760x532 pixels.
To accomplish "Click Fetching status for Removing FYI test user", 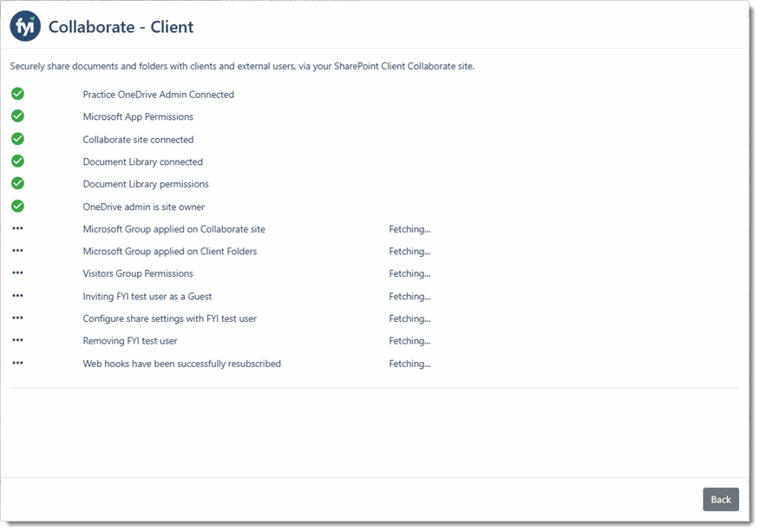I will coord(409,341).
